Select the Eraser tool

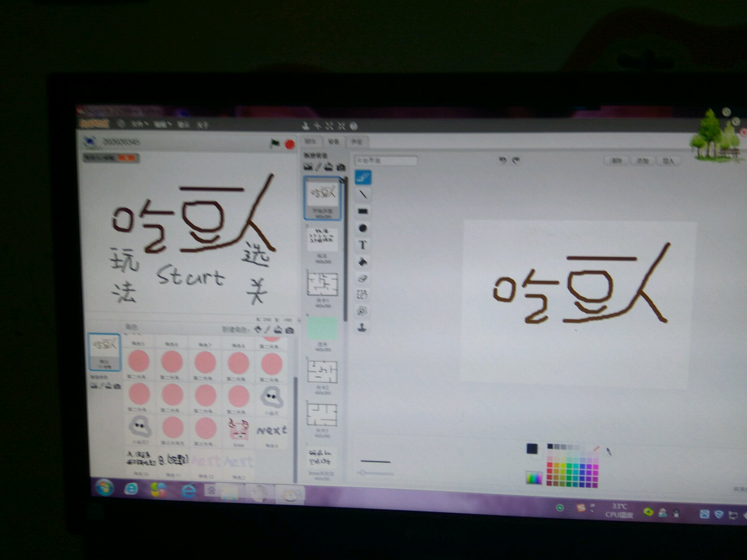pyautogui.click(x=362, y=279)
